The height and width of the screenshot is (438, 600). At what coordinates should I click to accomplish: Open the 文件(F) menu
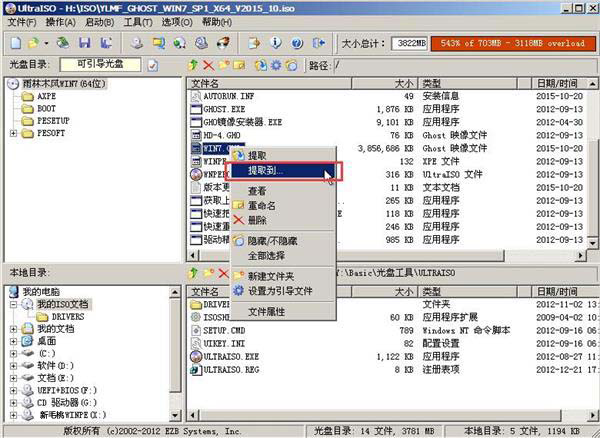point(22,22)
